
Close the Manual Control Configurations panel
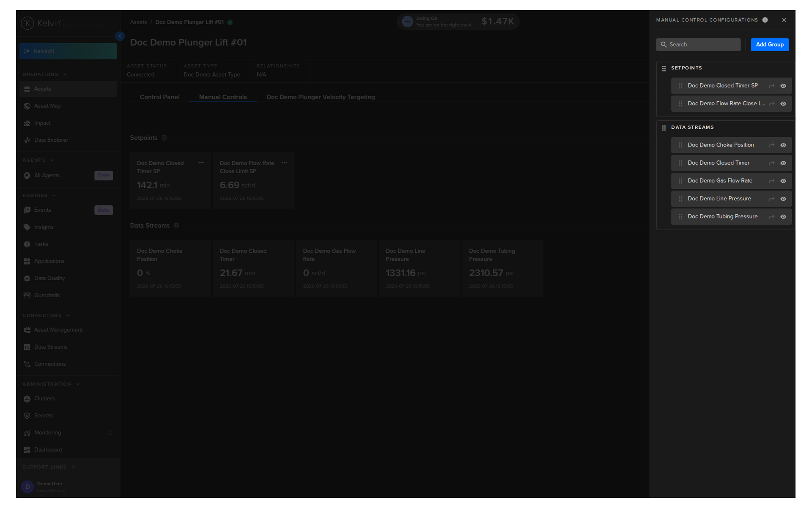point(784,20)
